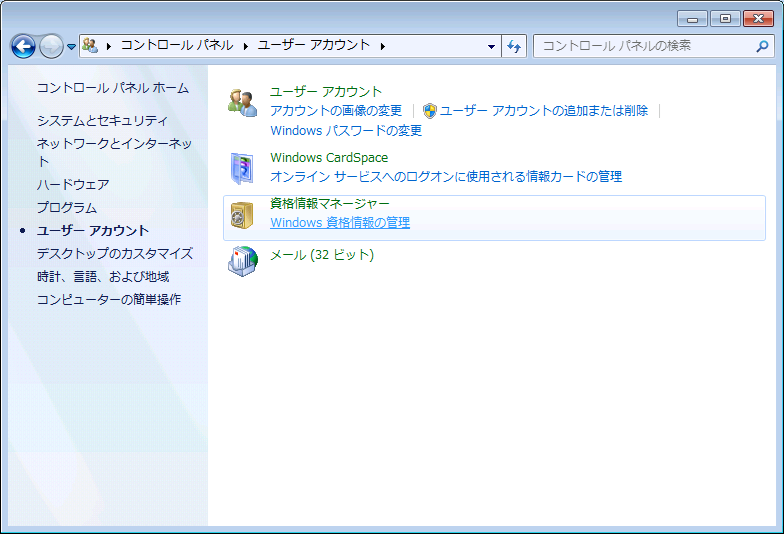Viewport: 784px width, 534px height.
Task: Click the Back navigation arrow button
Action: coord(23,46)
